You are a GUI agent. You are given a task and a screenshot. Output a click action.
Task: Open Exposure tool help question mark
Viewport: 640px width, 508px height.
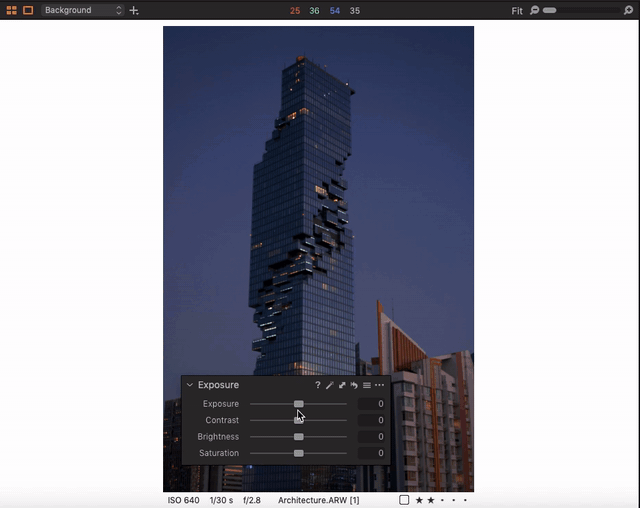[318, 385]
